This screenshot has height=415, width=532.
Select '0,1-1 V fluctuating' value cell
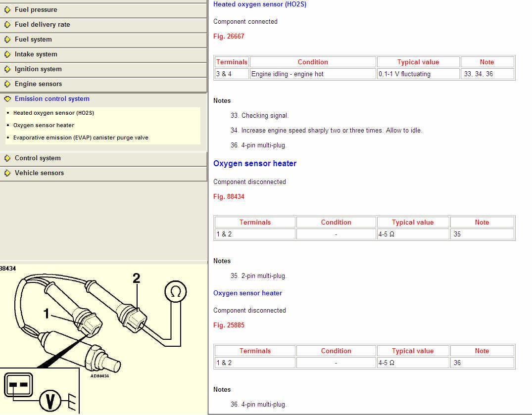pos(418,74)
